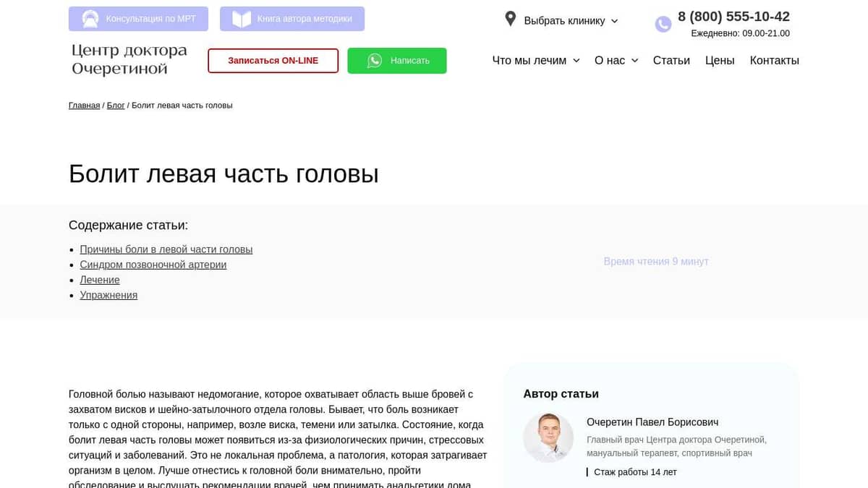Go to Главная via breadcrumb link
This screenshot has height=488, width=868.
[x=84, y=105]
